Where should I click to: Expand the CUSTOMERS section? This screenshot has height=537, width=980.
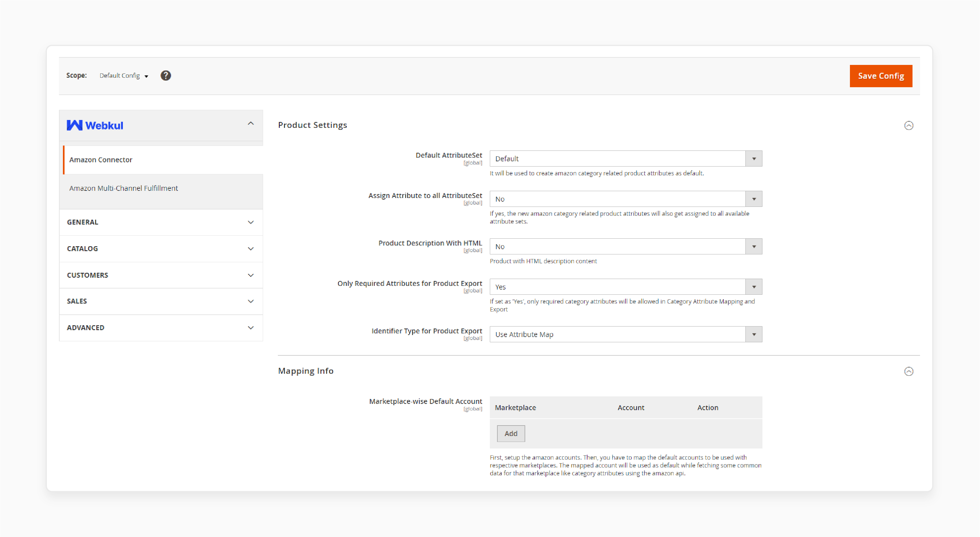[x=161, y=275]
